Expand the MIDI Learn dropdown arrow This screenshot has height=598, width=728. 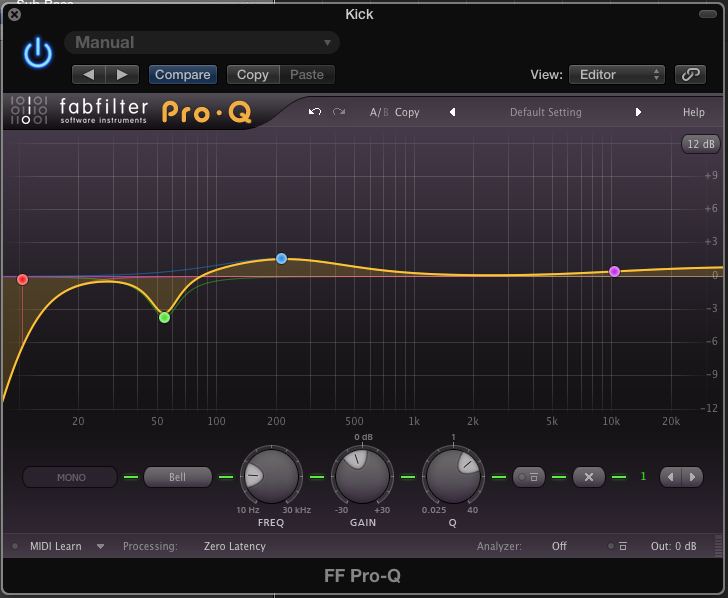coord(101,547)
